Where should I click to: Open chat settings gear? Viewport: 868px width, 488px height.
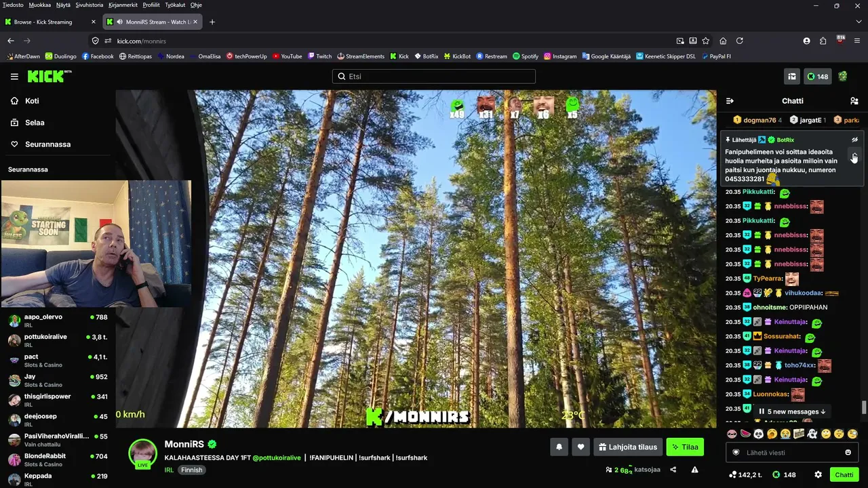click(818, 474)
